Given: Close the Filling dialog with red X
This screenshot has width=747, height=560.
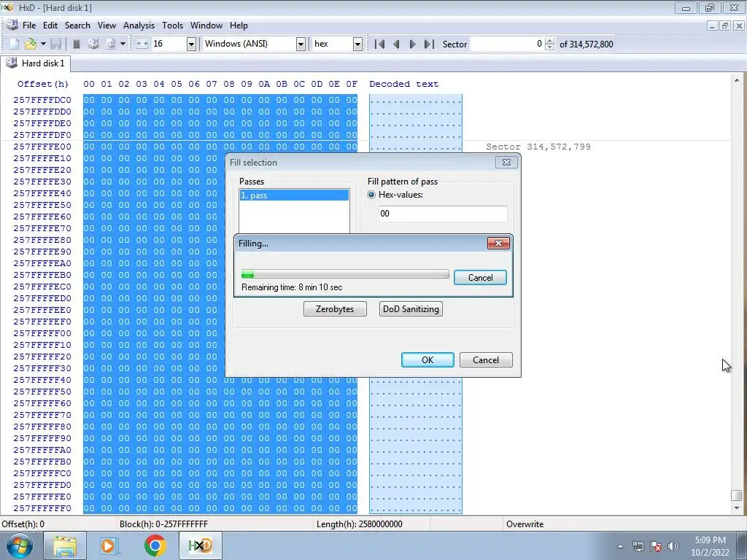Looking at the screenshot, I should (498, 244).
